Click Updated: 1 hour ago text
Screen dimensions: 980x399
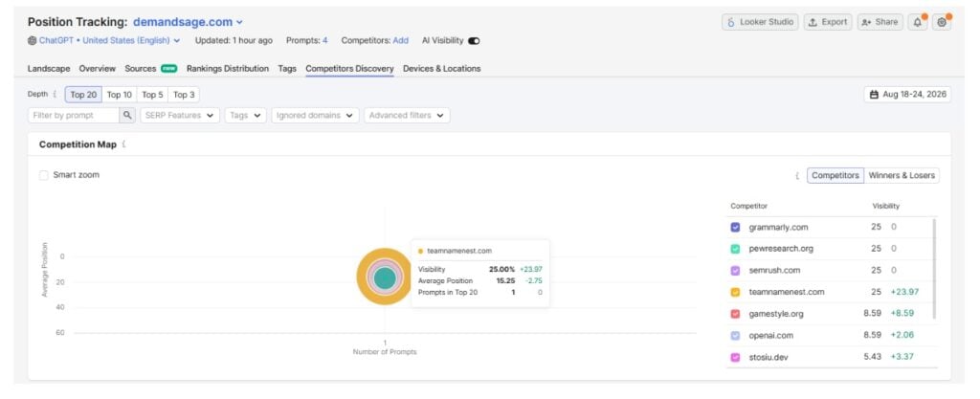tap(234, 40)
